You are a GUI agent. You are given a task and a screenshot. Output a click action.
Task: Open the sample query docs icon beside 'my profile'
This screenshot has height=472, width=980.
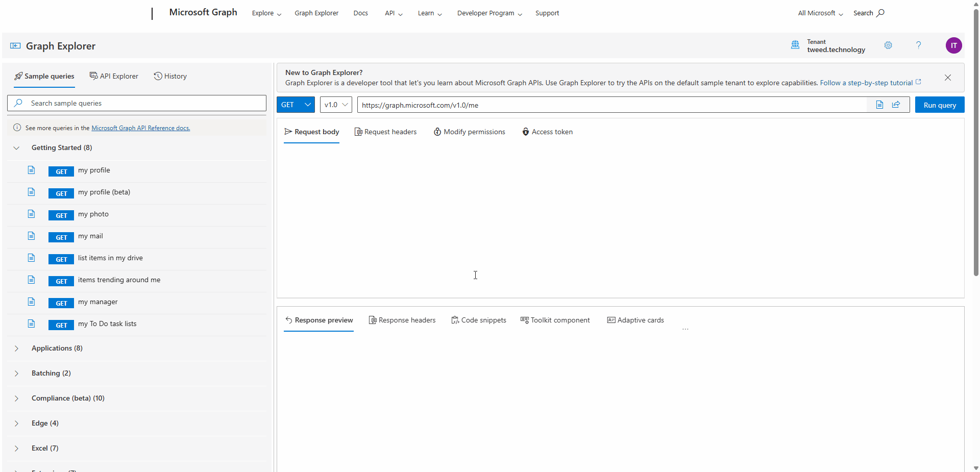[31, 170]
